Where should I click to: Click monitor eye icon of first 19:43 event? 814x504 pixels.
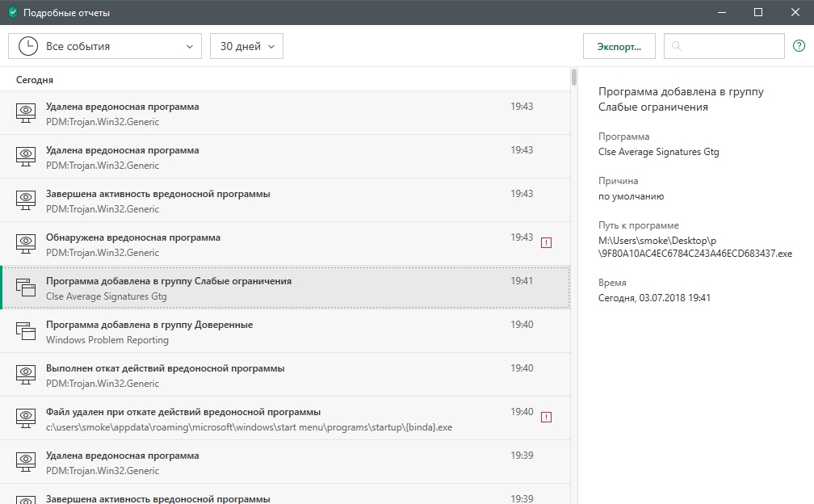[x=27, y=114]
